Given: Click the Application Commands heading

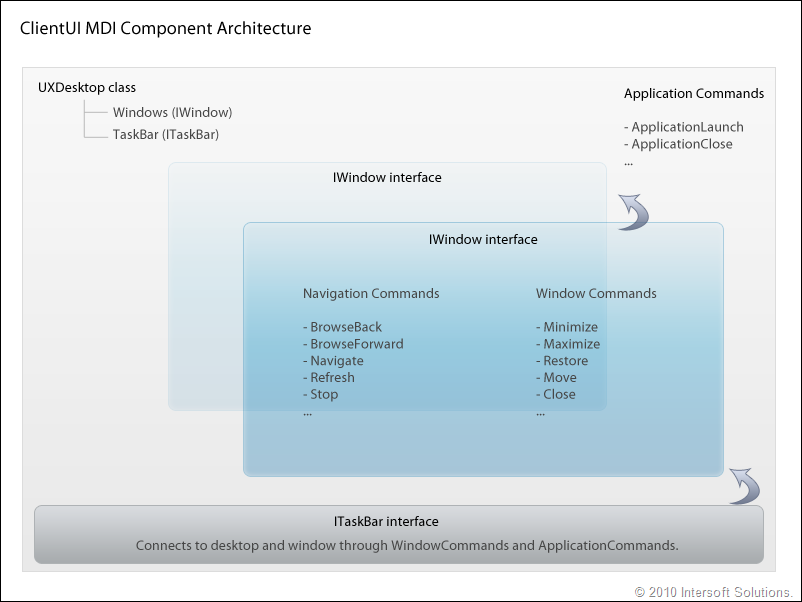Looking at the screenshot, I should pyautogui.click(x=694, y=94).
